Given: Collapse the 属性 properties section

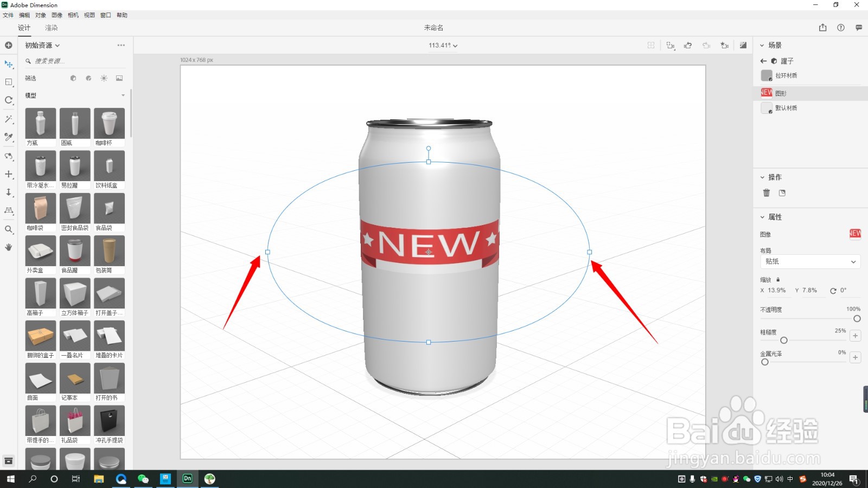Looking at the screenshot, I should [x=762, y=217].
